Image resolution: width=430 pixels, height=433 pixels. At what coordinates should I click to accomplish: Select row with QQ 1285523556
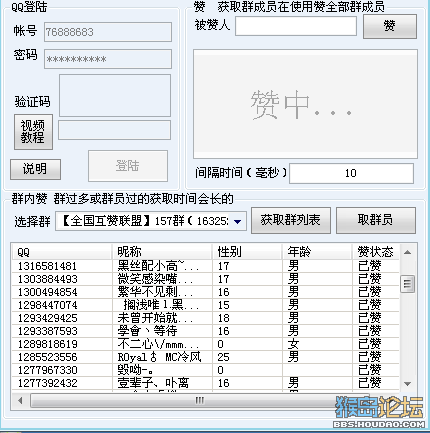[x=205, y=357]
